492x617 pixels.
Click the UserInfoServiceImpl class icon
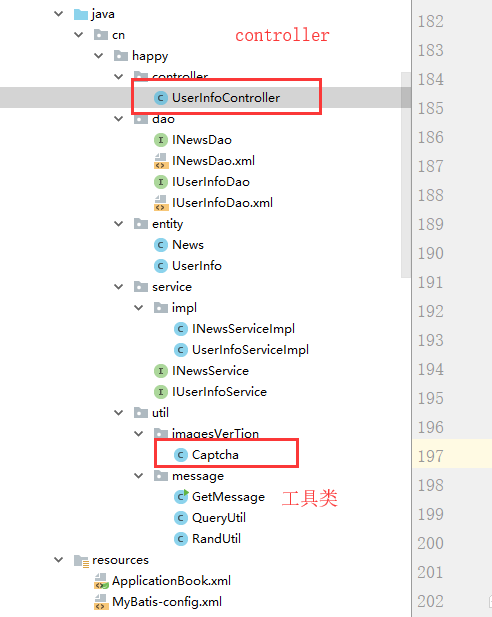click(x=180, y=349)
